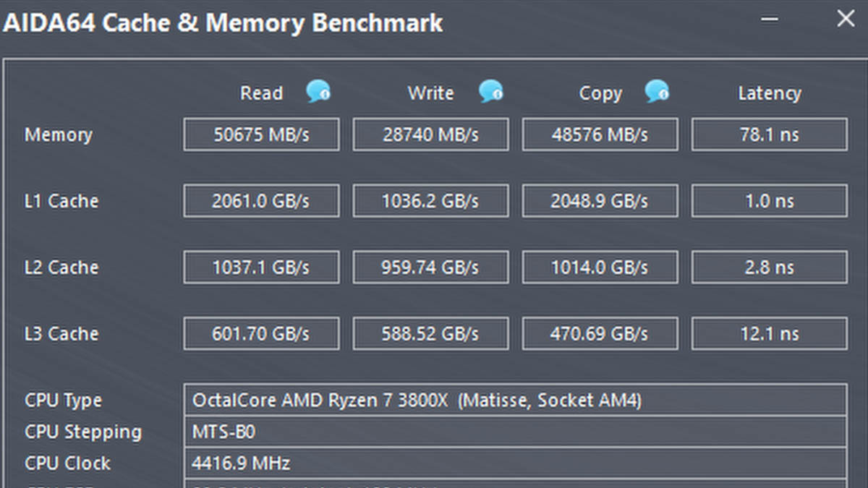Click the Memory Latency 78.1 ns result
This screenshot has height=488, width=868.
click(770, 134)
